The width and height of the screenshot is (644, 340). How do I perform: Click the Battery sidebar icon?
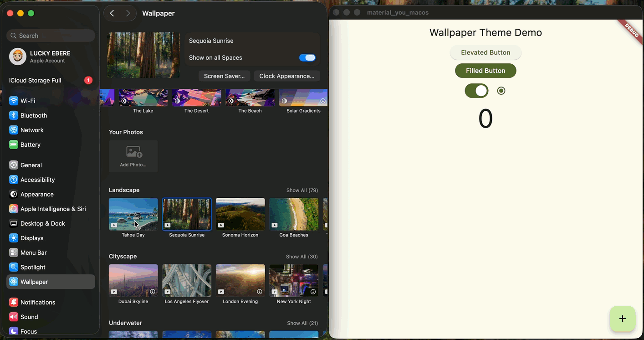(x=14, y=144)
